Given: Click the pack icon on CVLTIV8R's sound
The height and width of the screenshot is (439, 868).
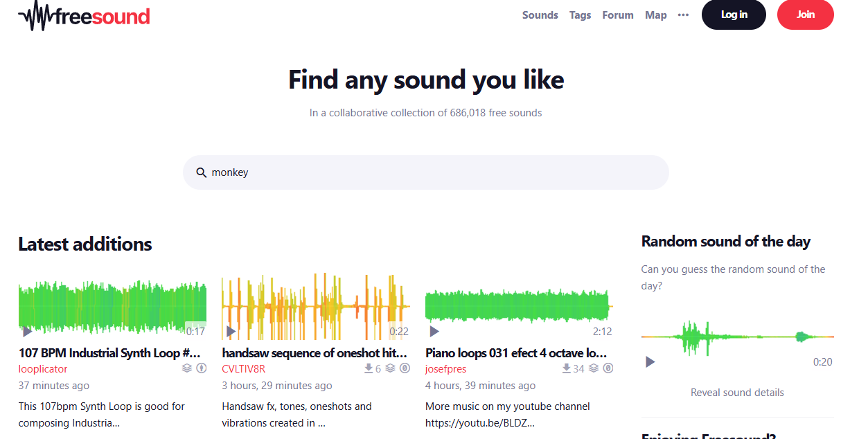Looking at the screenshot, I should click(390, 368).
